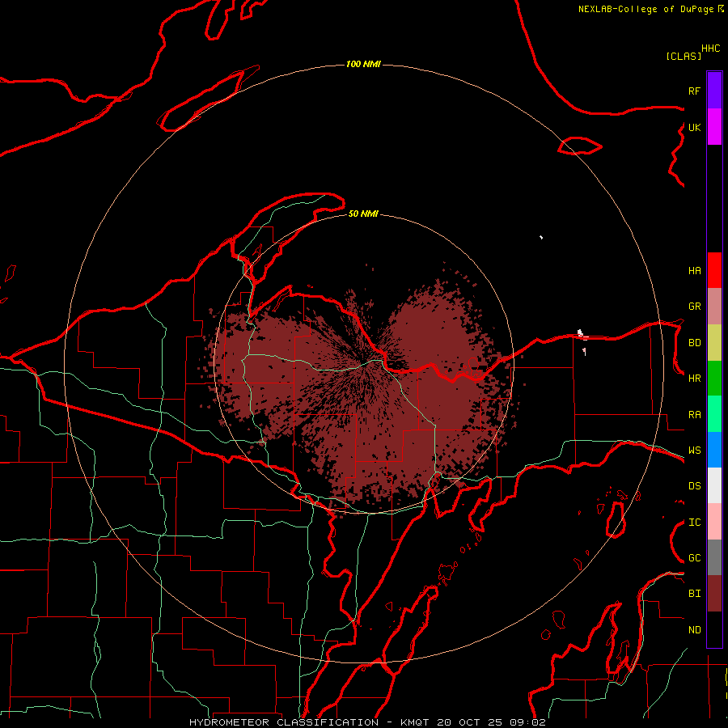Click the HA legend label
Image resolution: width=728 pixels, height=728 pixels.
tap(694, 270)
